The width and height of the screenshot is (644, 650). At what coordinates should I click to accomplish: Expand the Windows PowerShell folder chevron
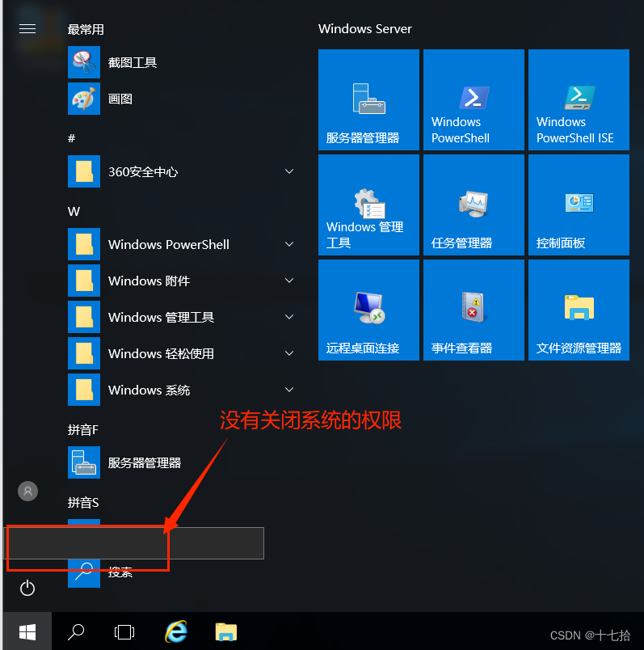(289, 244)
